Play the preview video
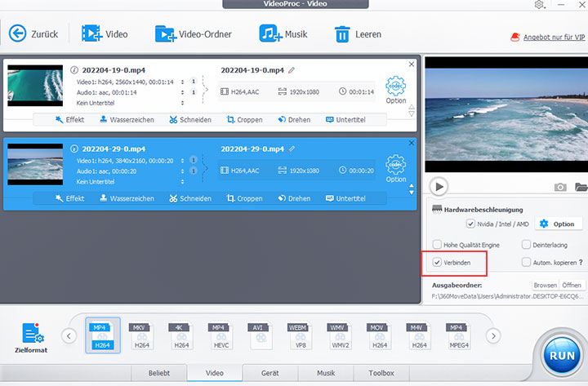Viewport: 588px width, 386px height. (x=439, y=186)
